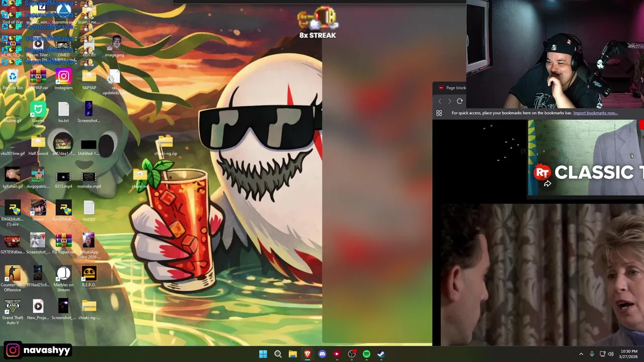The image size is (644, 362).
Task: Open the God of War shortcut
Action: click(13, 14)
